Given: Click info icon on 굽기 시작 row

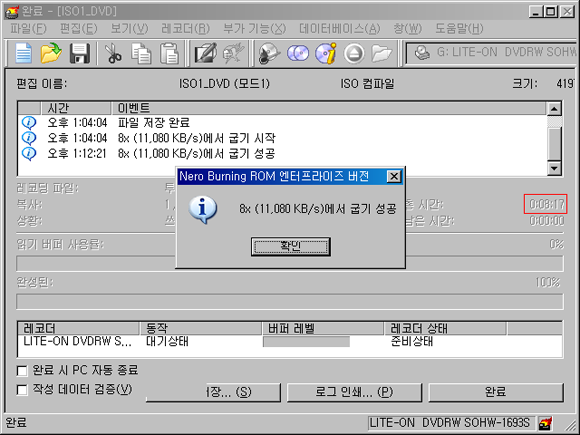Looking at the screenshot, I should 29,138.
